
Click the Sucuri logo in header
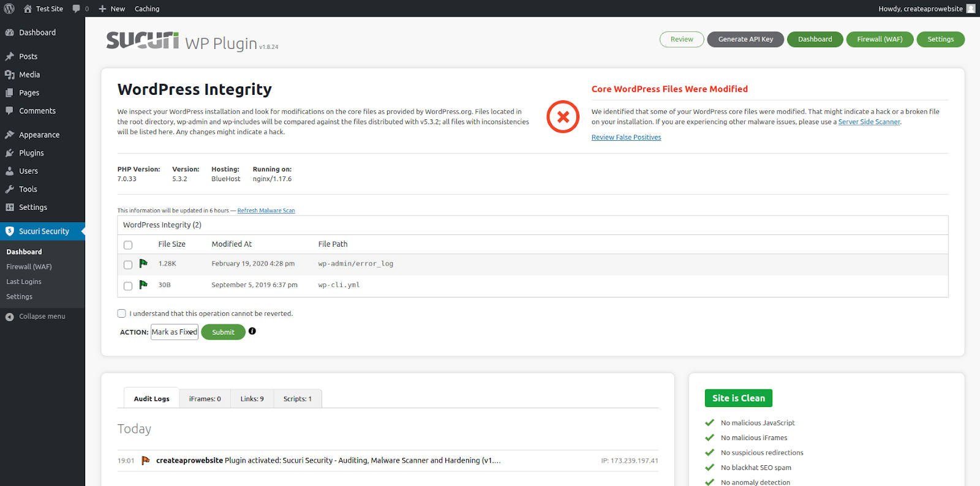tap(143, 40)
